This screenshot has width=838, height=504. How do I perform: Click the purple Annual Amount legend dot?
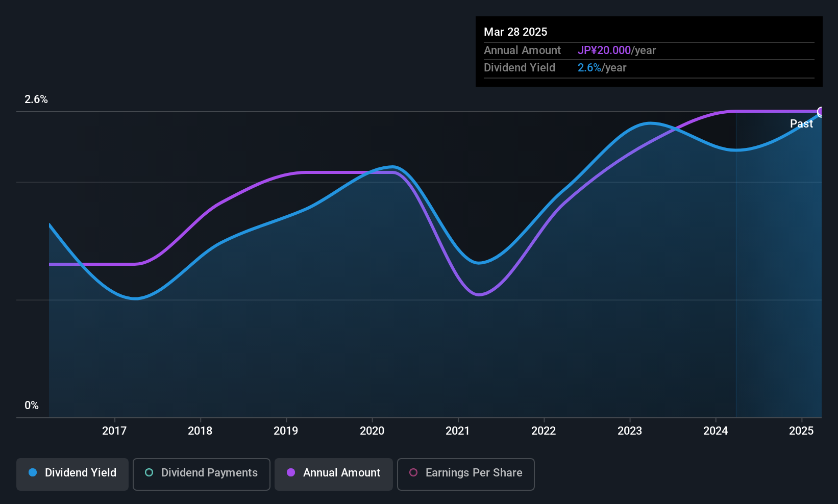point(291,472)
